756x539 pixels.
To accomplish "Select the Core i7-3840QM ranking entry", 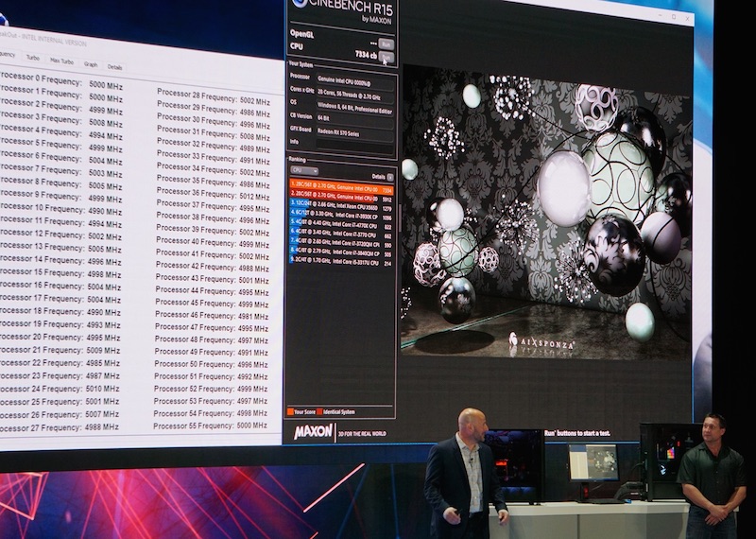I will coord(341,252).
